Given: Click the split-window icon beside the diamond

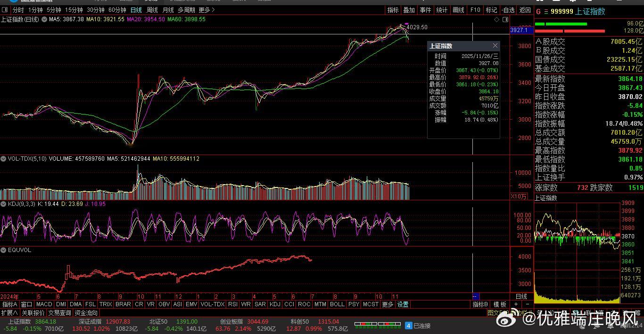Looking at the screenshot, I should pos(505,19).
